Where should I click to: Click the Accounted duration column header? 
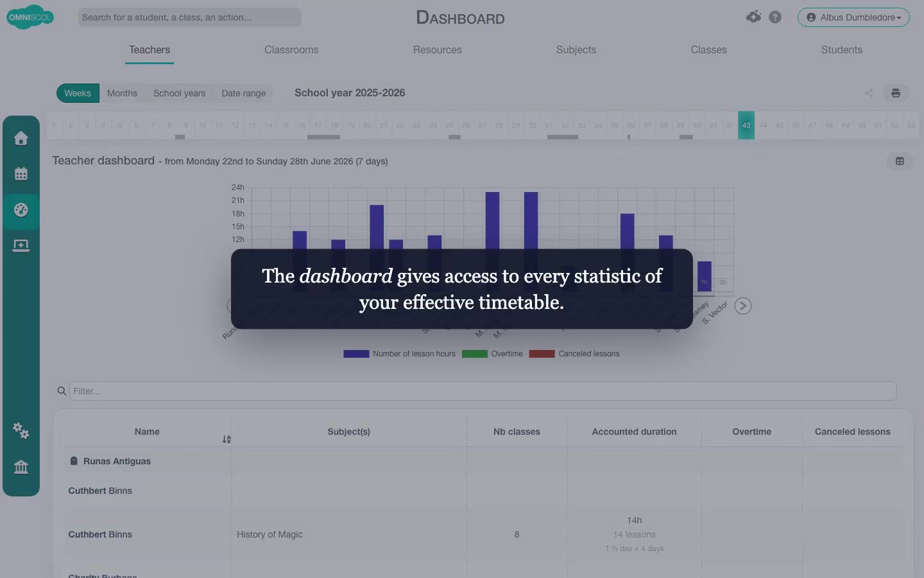tap(634, 432)
